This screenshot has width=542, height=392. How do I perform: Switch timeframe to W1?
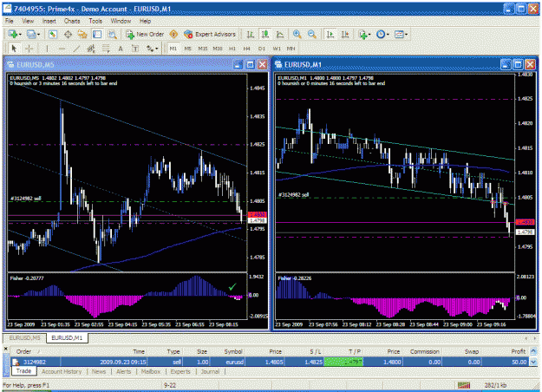[277, 49]
